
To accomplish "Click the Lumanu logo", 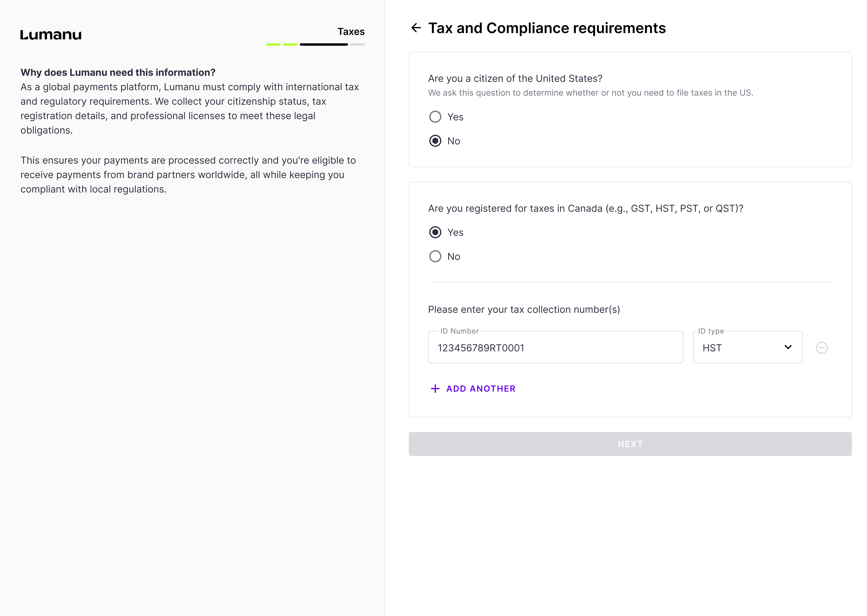I will pyautogui.click(x=51, y=35).
